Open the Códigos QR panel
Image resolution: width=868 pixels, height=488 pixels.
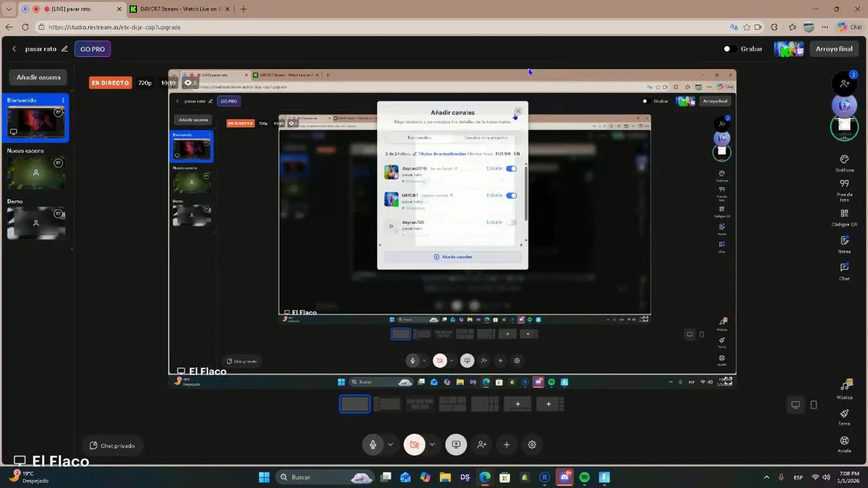[844, 218]
